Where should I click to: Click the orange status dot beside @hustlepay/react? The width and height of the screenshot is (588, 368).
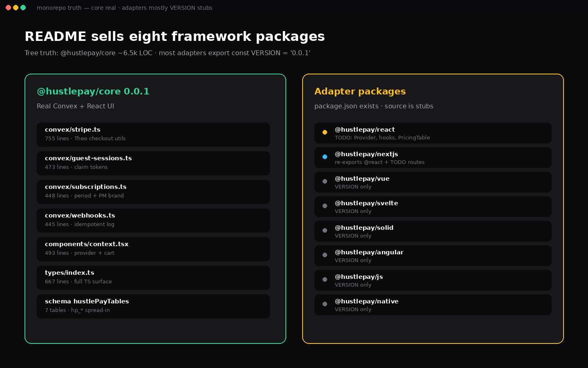point(325,132)
